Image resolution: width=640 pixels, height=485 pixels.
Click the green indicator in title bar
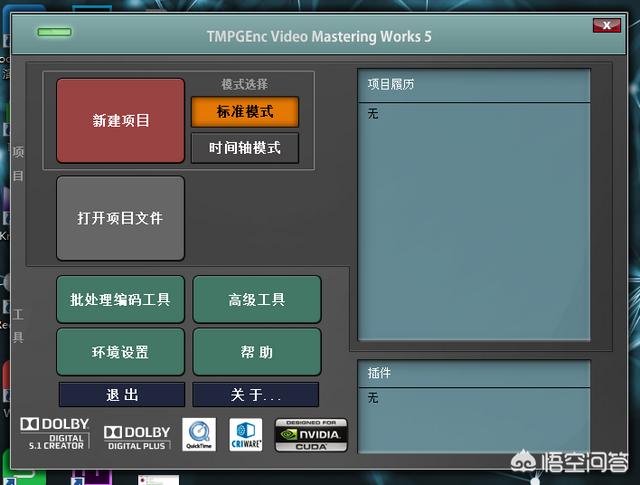point(54,32)
